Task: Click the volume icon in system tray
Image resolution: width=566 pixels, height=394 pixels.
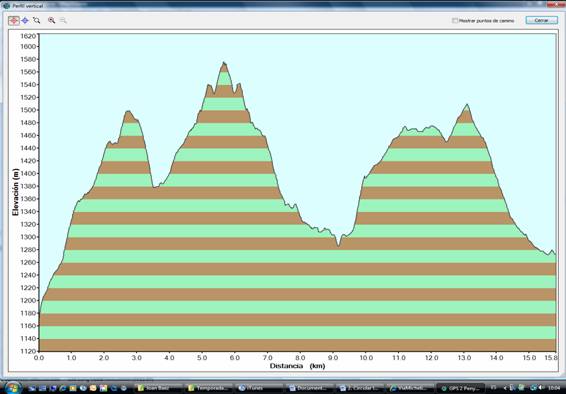Action: click(540, 388)
